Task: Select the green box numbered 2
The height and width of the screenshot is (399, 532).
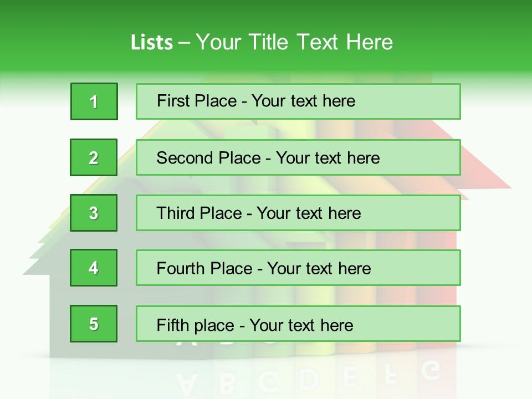Action: [x=94, y=157]
